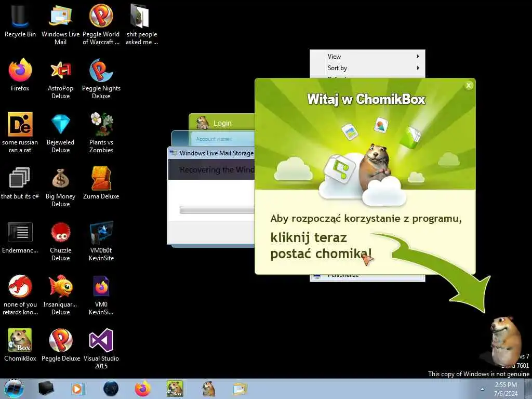The height and width of the screenshot is (399, 532).
Task: Expand the View submenu arrow
Action: [x=418, y=57]
